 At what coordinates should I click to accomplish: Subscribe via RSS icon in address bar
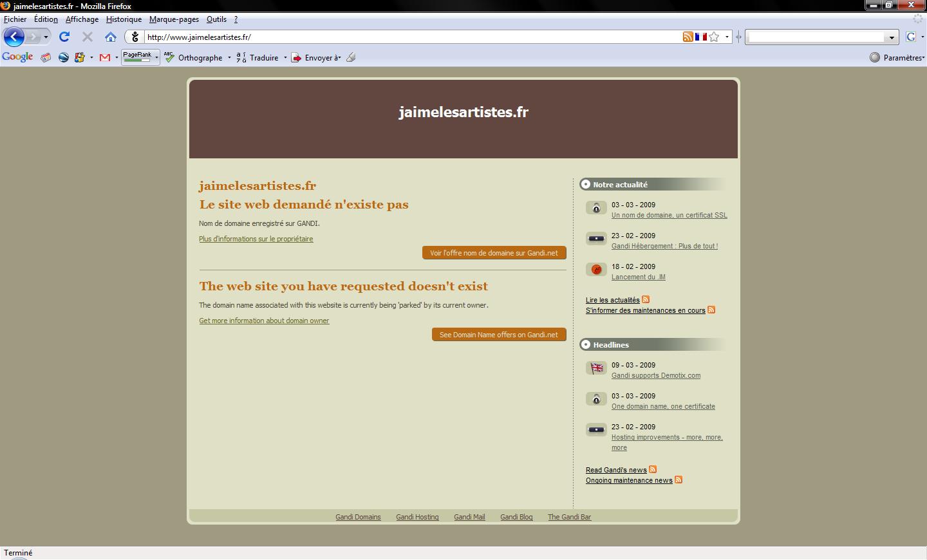click(x=688, y=37)
